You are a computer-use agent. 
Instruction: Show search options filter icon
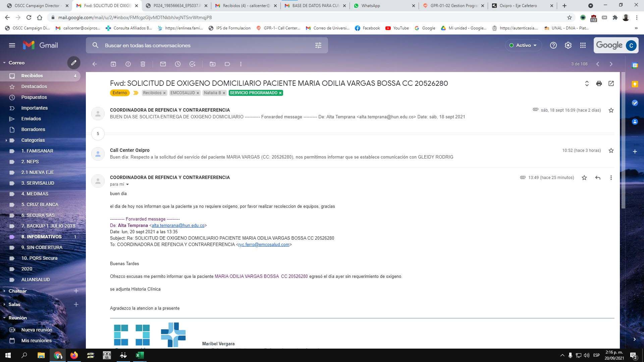[318, 45]
